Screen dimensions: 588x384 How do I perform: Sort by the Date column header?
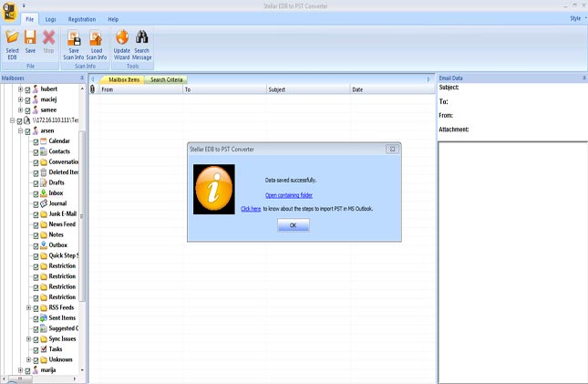(392, 89)
